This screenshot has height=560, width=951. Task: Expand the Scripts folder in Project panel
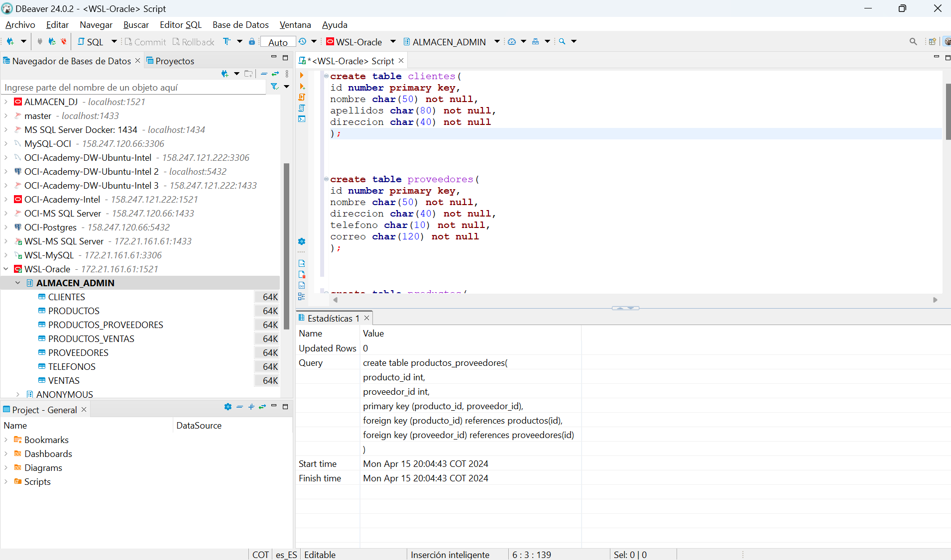pos(6,481)
